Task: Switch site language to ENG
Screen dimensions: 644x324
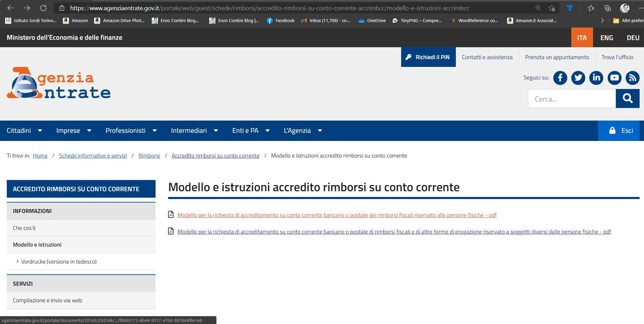Action: pyautogui.click(x=606, y=38)
